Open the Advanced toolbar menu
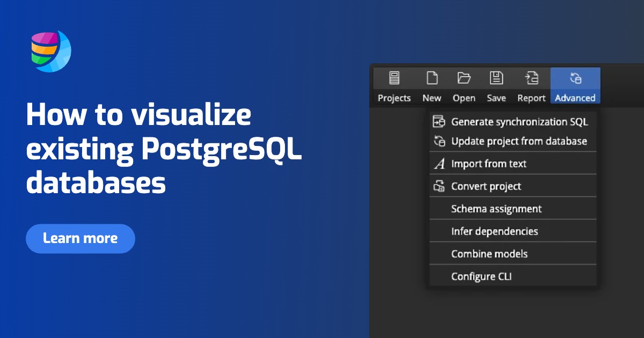 575,86
